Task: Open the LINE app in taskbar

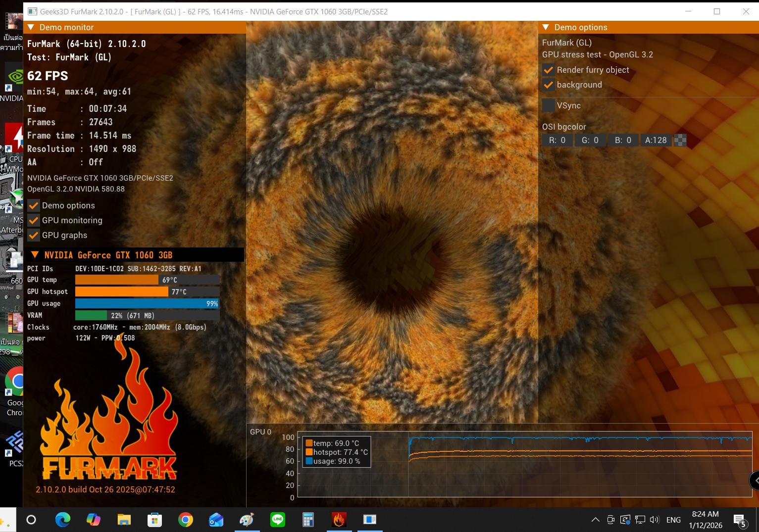Action: (278, 520)
